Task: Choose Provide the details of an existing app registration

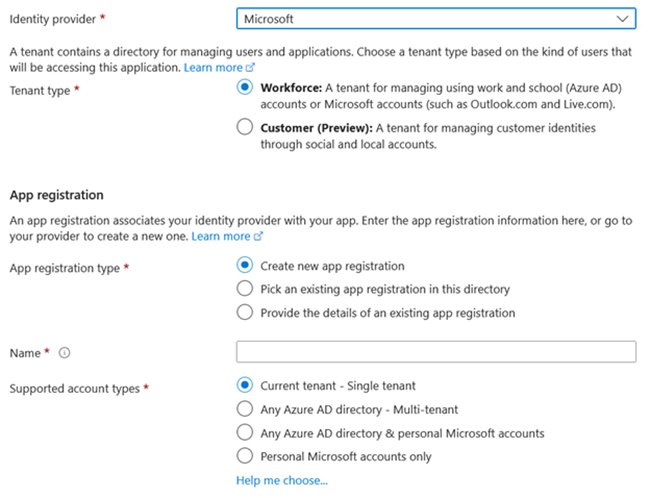Action: (244, 312)
